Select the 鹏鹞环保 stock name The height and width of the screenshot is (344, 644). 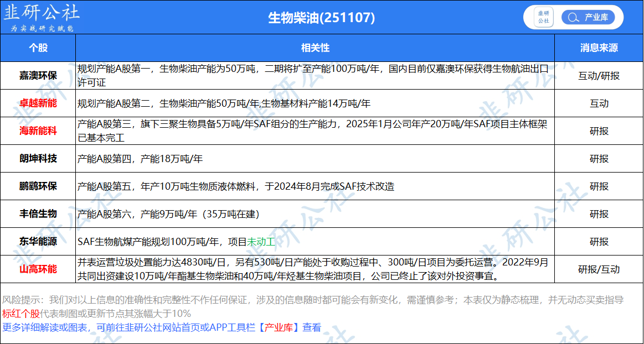point(38,186)
